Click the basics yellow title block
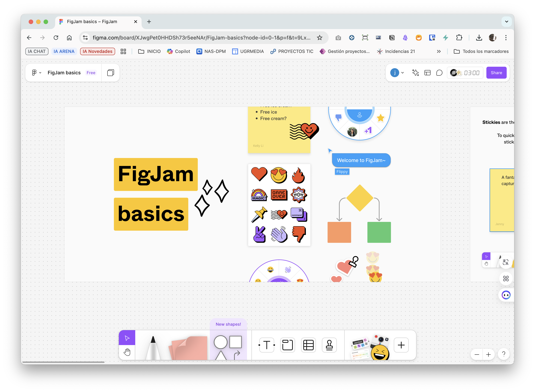This screenshot has width=535, height=392. (x=151, y=214)
